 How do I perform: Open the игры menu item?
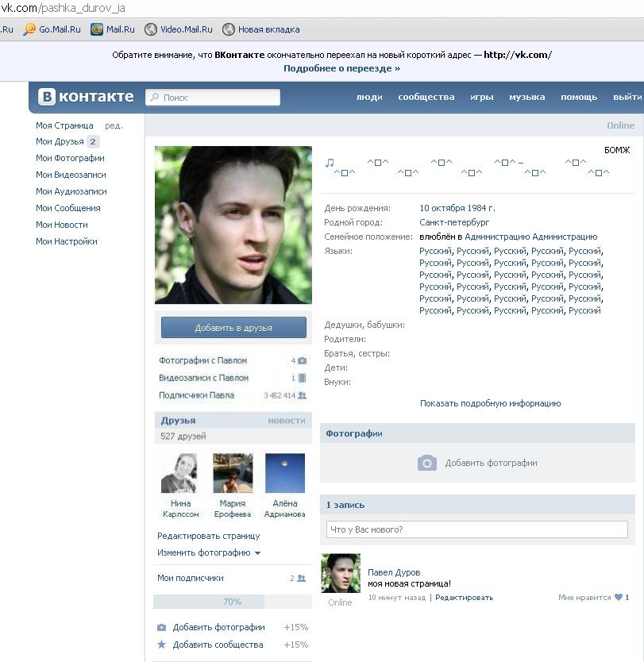pyautogui.click(x=482, y=97)
